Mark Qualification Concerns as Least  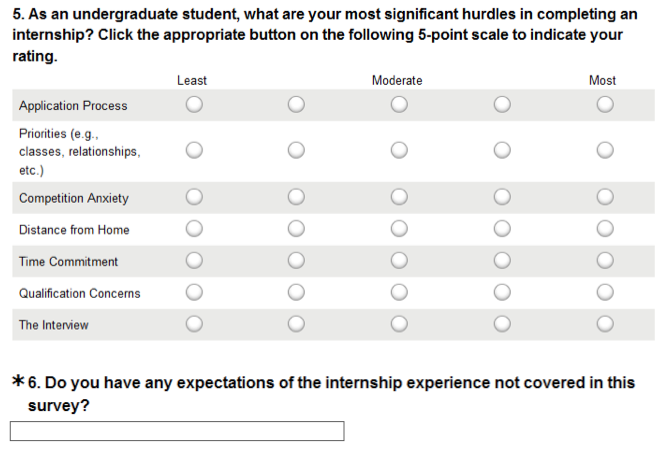coord(194,293)
